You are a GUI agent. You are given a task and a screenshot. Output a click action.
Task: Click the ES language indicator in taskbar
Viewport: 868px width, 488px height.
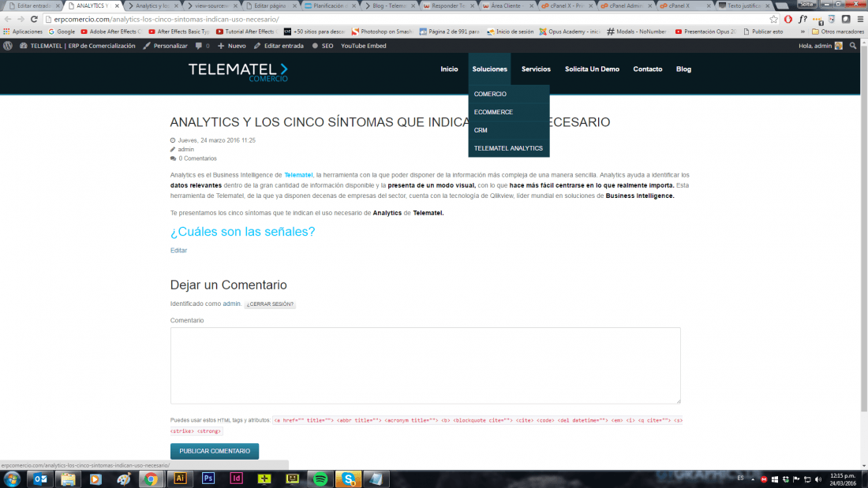click(740, 478)
